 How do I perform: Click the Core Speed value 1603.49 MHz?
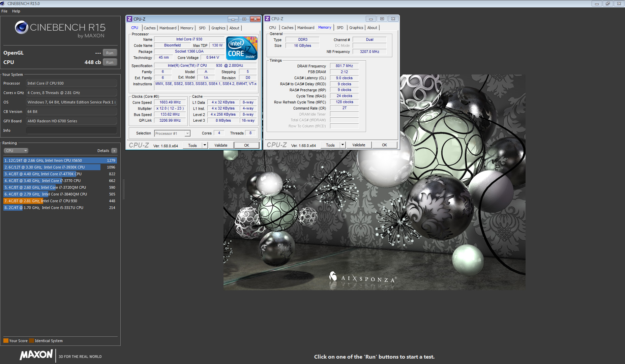[170, 102]
